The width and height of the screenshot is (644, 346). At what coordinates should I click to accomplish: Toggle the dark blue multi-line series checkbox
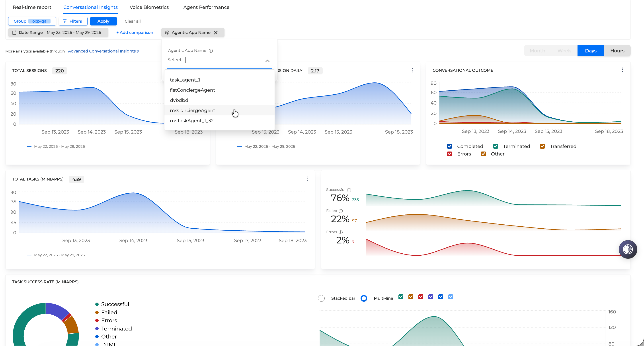click(441, 297)
